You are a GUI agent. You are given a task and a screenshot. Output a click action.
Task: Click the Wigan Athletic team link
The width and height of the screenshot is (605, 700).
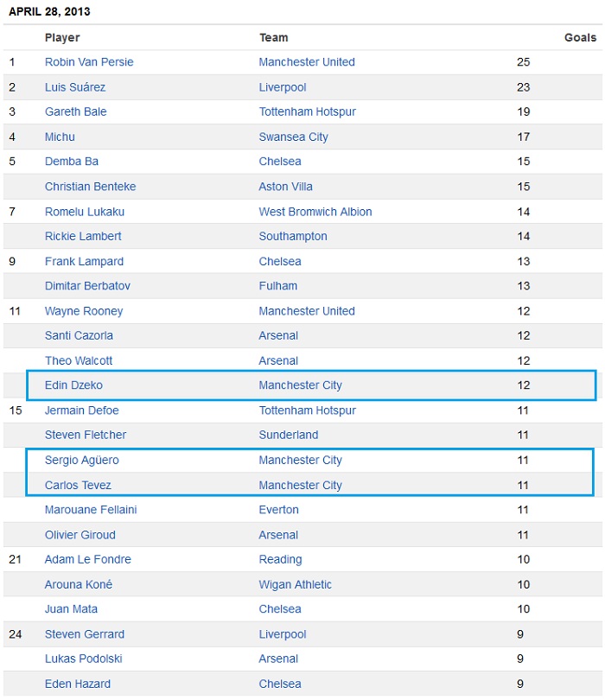click(295, 585)
